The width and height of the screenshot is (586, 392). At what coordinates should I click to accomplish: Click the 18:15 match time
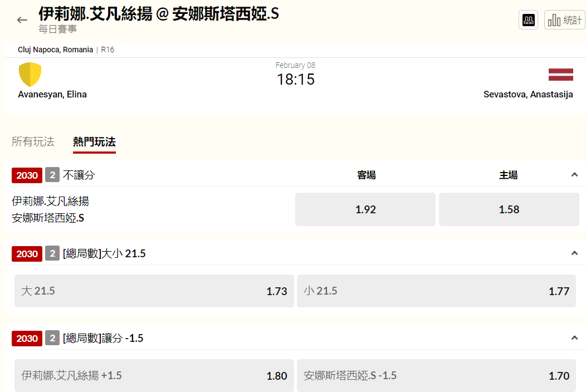click(x=295, y=80)
